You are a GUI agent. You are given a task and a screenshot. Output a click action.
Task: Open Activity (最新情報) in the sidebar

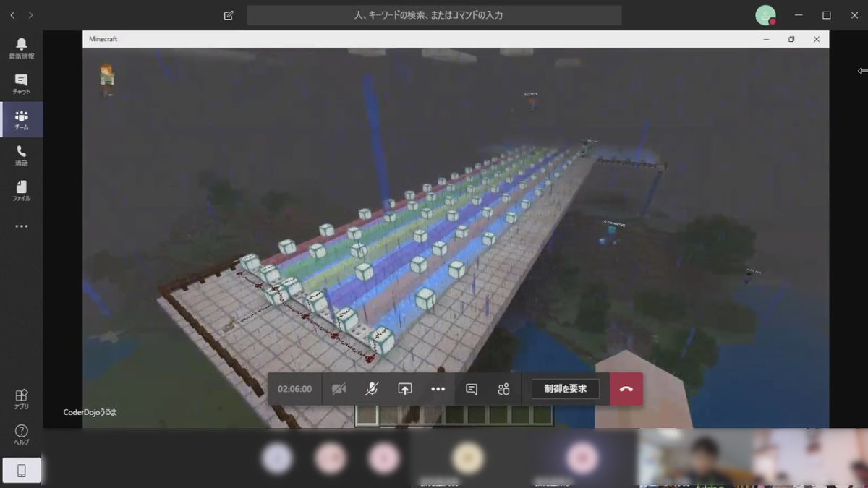coord(21,48)
